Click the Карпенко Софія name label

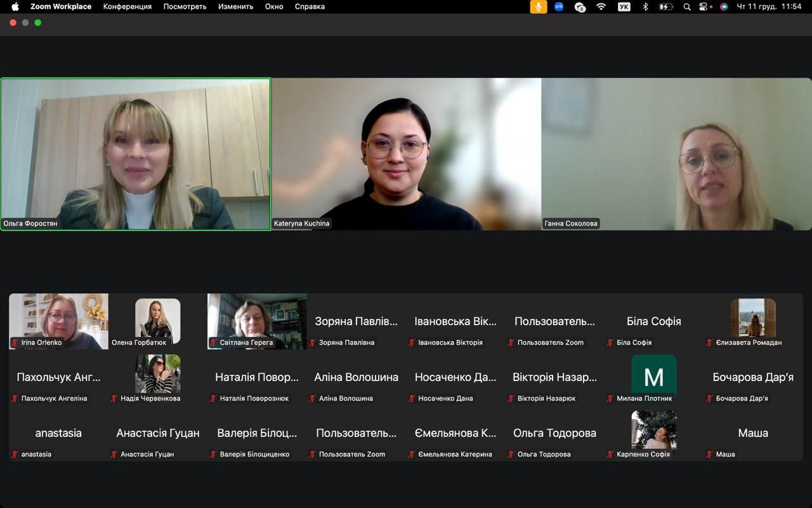643,455
